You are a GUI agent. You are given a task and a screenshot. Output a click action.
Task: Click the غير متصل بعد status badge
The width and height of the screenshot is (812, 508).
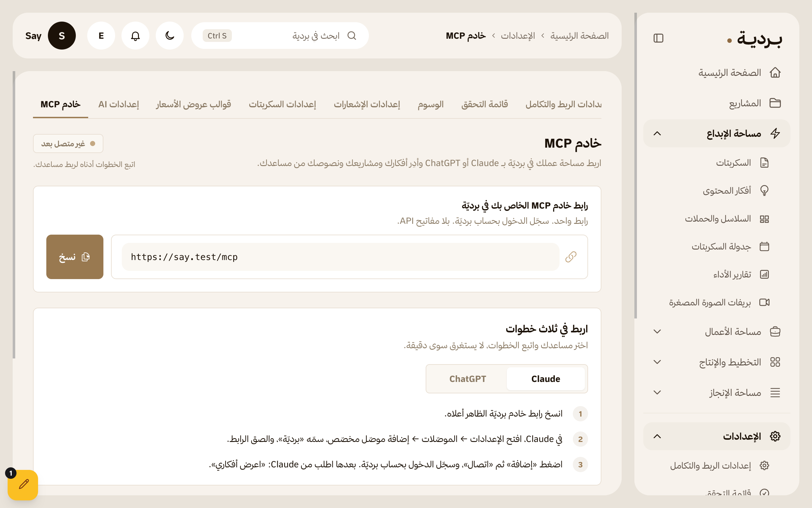pyautogui.click(x=68, y=144)
